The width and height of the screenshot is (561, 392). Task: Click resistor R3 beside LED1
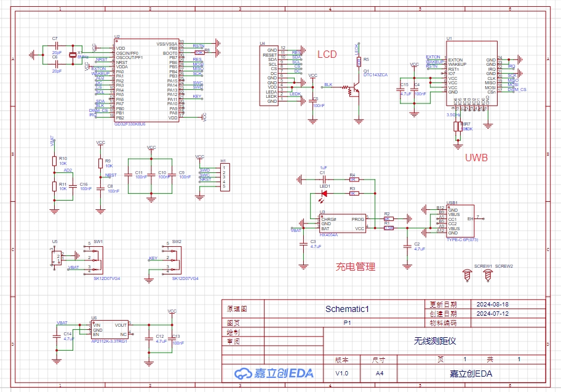click(x=354, y=193)
